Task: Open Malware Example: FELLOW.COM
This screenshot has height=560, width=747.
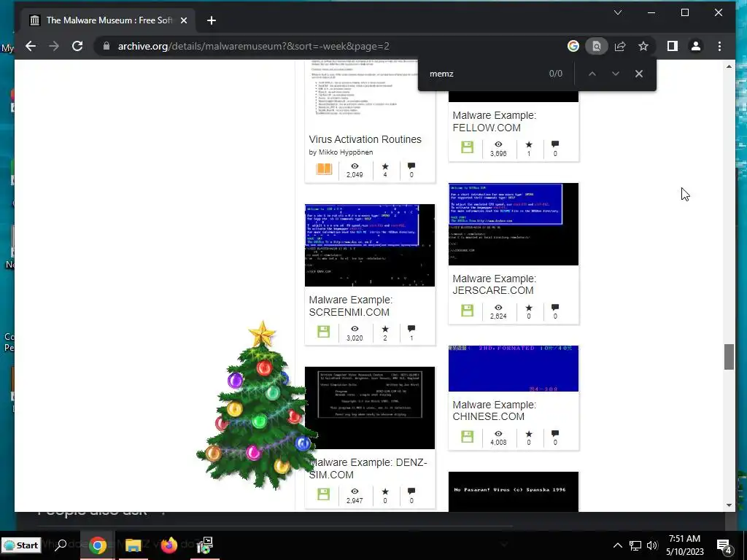Action: (x=494, y=122)
